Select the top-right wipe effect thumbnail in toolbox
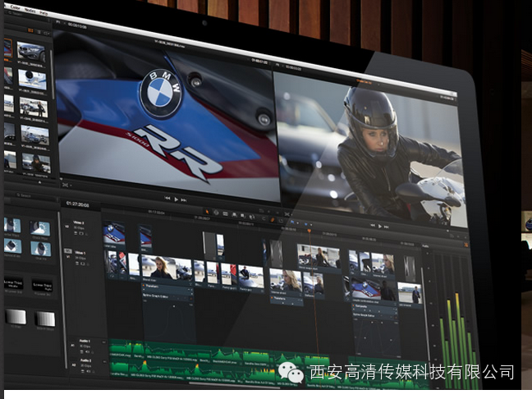 40,227
